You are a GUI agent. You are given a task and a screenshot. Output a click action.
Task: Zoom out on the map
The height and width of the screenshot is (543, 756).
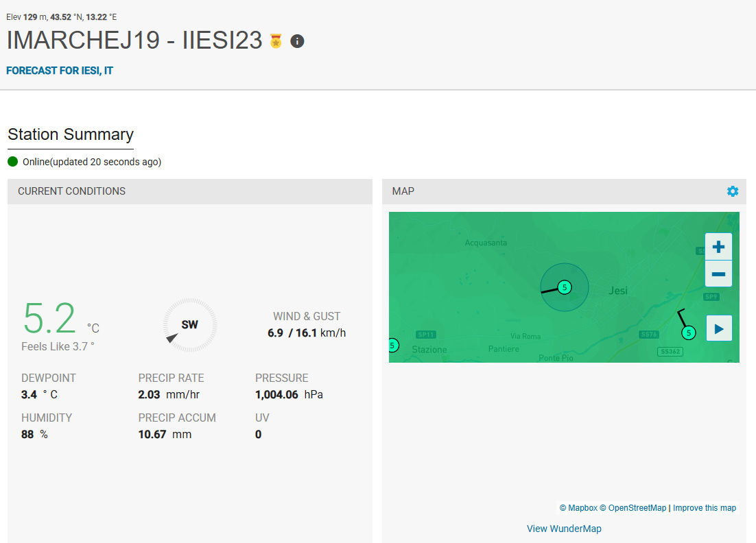(718, 274)
